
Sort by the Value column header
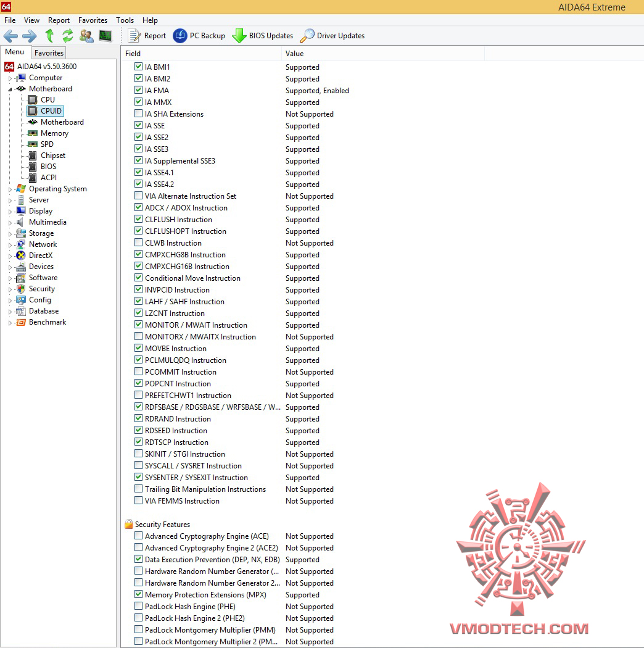click(383, 54)
